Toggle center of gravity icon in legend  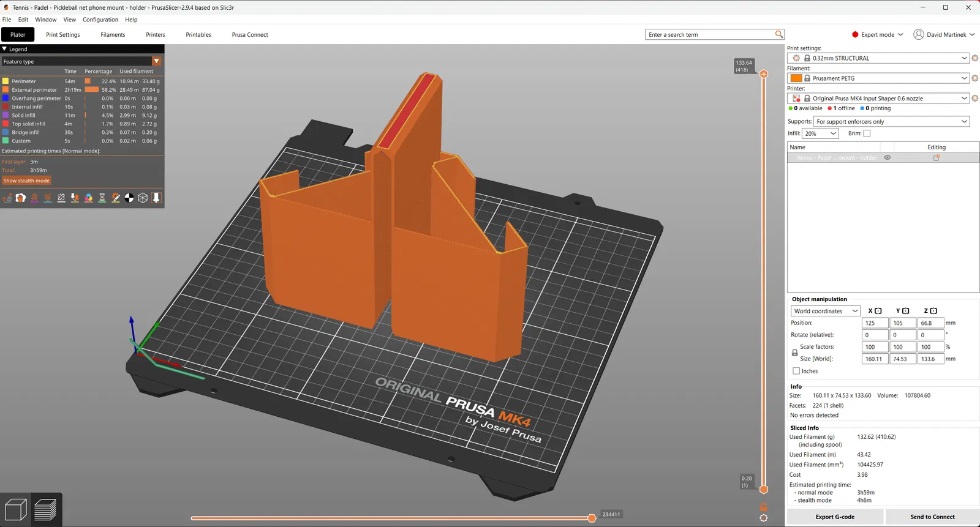[x=129, y=198]
